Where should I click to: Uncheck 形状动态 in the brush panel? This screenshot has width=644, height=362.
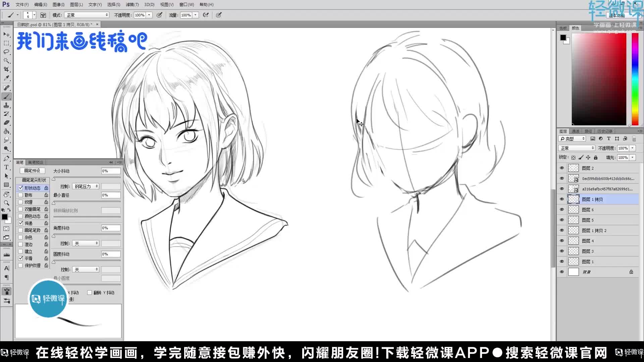pyautogui.click(x=21, y=188)
